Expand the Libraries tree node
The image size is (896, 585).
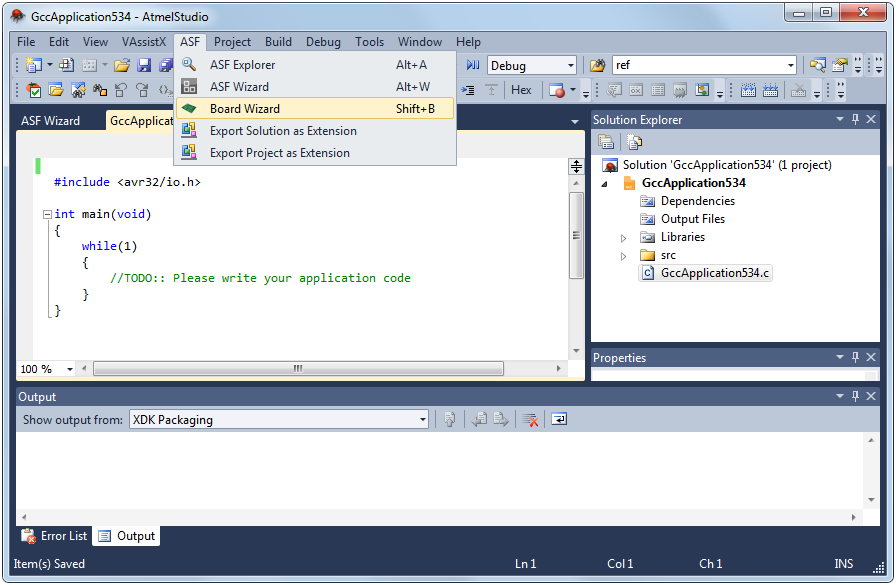pyautogui.click(x=623, y=238)
